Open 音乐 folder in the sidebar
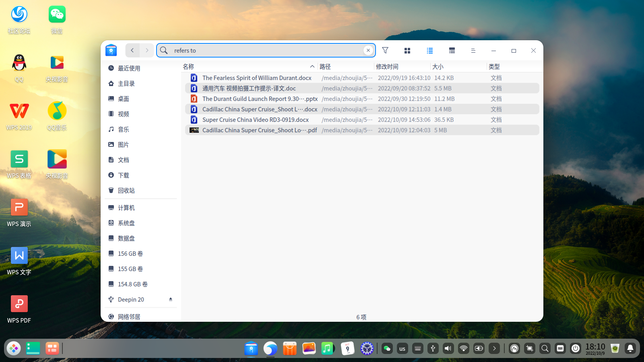This screenshot has height=362, width=644. (141, 130)
